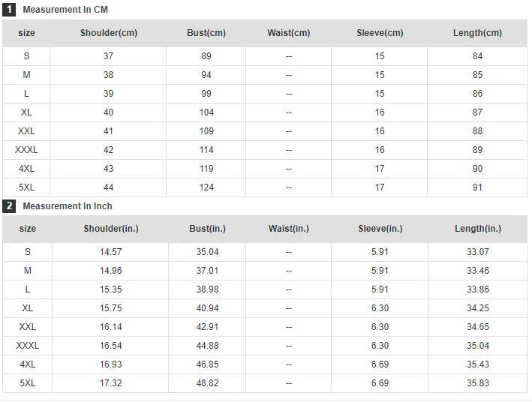Image resolution: width=532 pixels, height=402 pixels.
Task: Click the number 2 section badge
Action: [9, 206]
